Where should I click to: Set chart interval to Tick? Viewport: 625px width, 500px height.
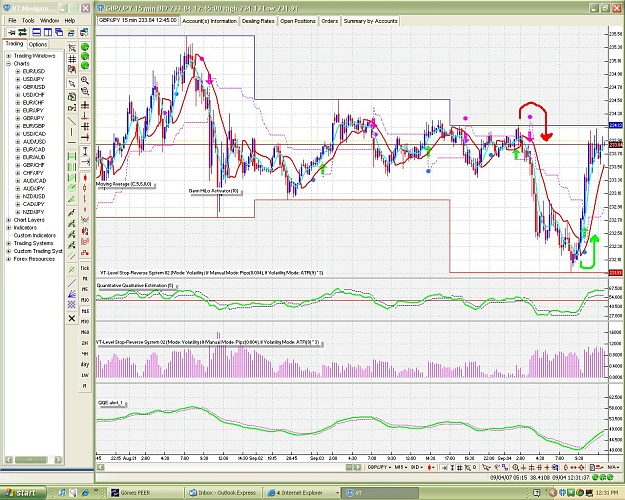[x=85, y=268]
